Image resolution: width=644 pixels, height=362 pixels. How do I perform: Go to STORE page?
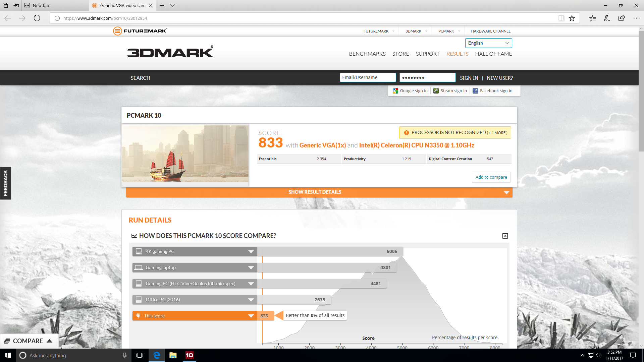[x=400, y=54]
